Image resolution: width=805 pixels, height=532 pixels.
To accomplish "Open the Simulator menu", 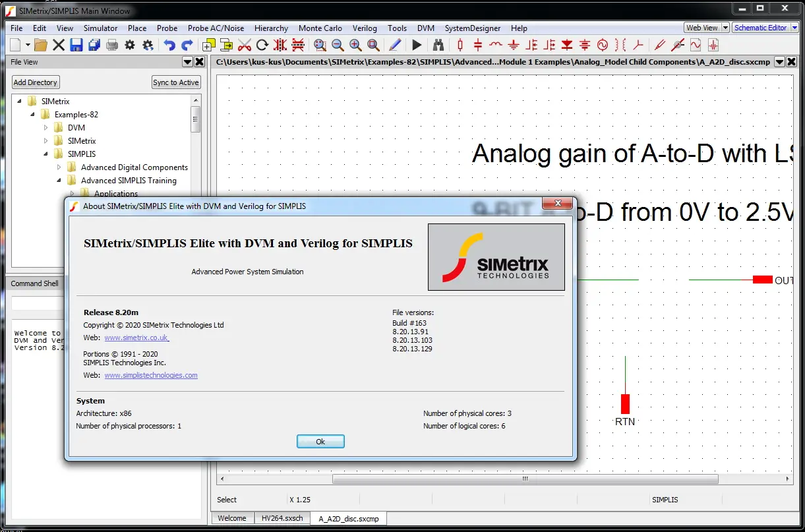I will (x=100, y=28).
